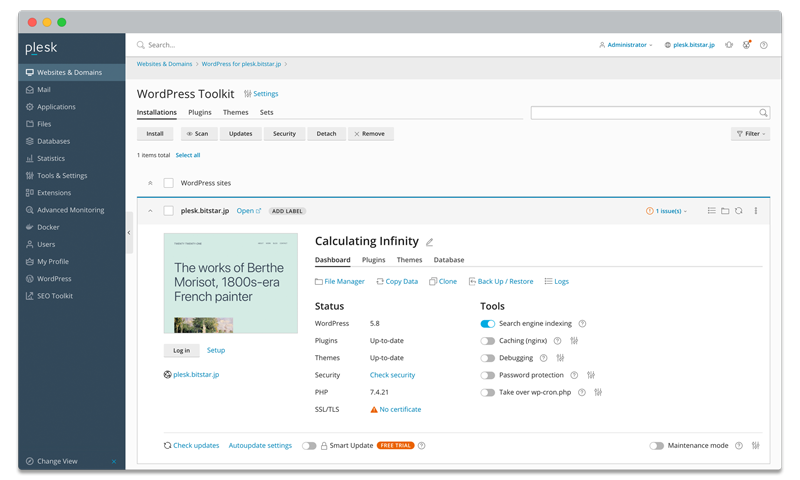Click the SEO Toolkit icon in sidebar
800x480 pixels.
pyautogui.click(x=30, y=296)
